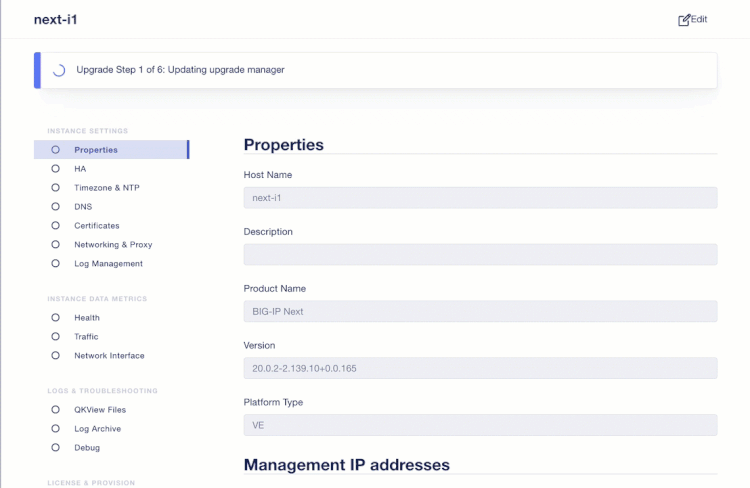The image size is (750, 488).
Task: Click the circle icon beside QKView Files
Action: [56, 410]
